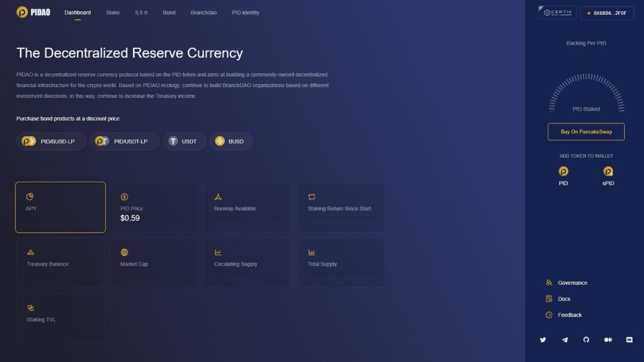
Task: Add sPID token to wallet
Action: 608,176
